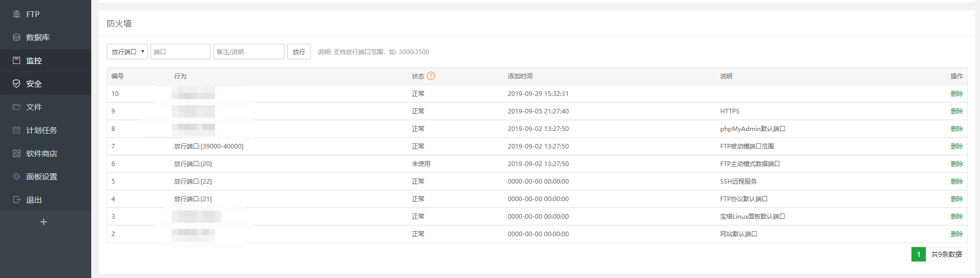
Task: Click the software store (软件商店) grid icon
Action: tap(16, 153)
